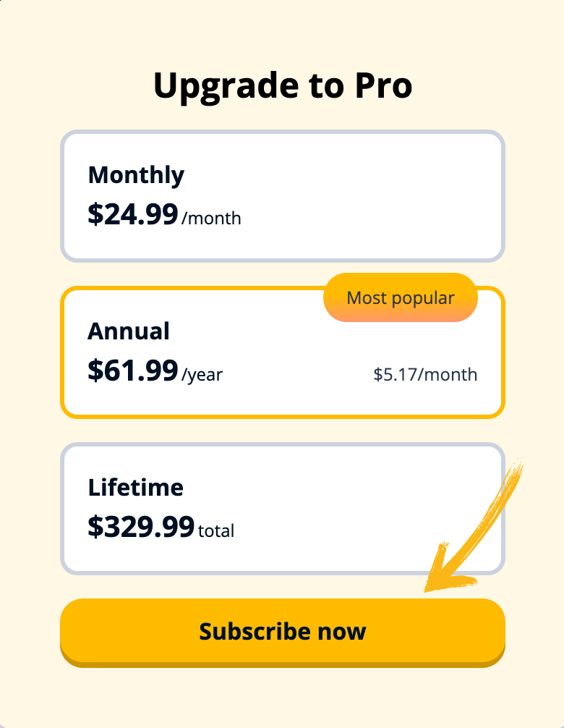Screen dimensions: 564x728
Task: Click the Most popular badge
Action: [401, 297]
